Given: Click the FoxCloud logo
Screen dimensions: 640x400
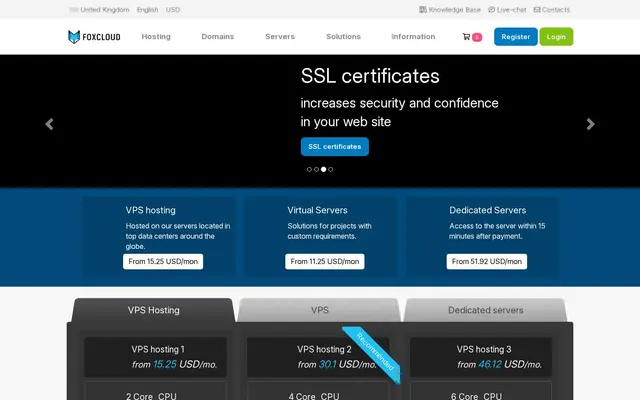Looking at the screenshot, I should pos(94,37).
